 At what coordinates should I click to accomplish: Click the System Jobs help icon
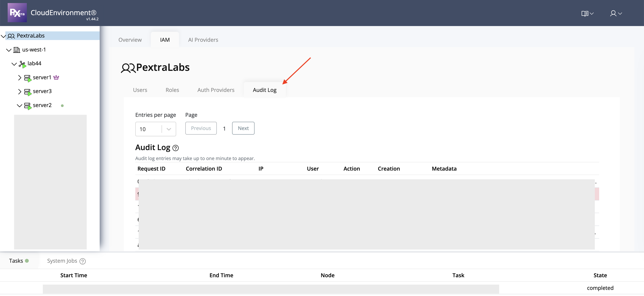tap(82, 261)
